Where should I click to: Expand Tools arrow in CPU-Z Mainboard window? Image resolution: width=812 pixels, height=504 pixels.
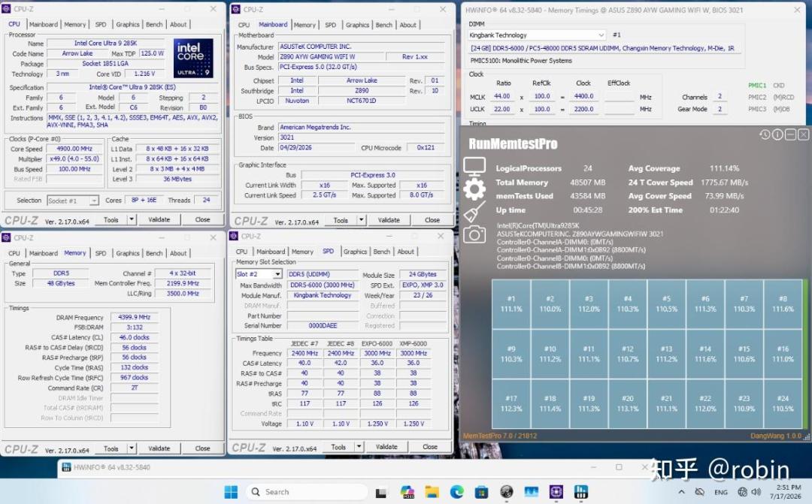[361, 220]
